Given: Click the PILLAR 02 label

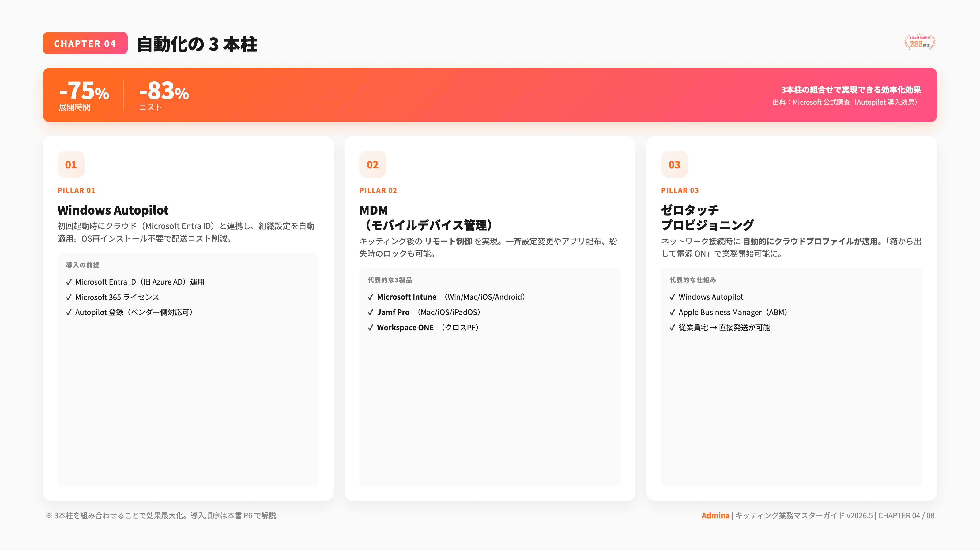Looking at the screenshot, I should click(378, 190).
